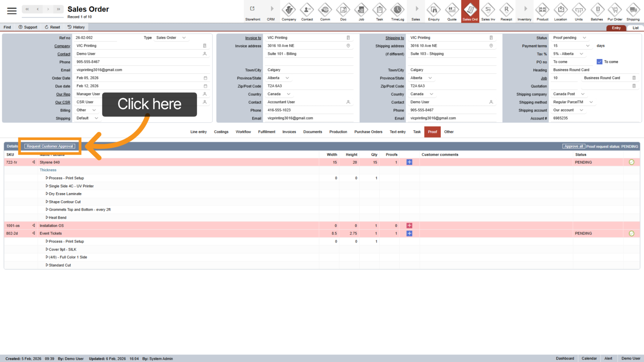Open the hamburger main menu
This screenshot has width=644, height=362.
click(x=12, y=11)
